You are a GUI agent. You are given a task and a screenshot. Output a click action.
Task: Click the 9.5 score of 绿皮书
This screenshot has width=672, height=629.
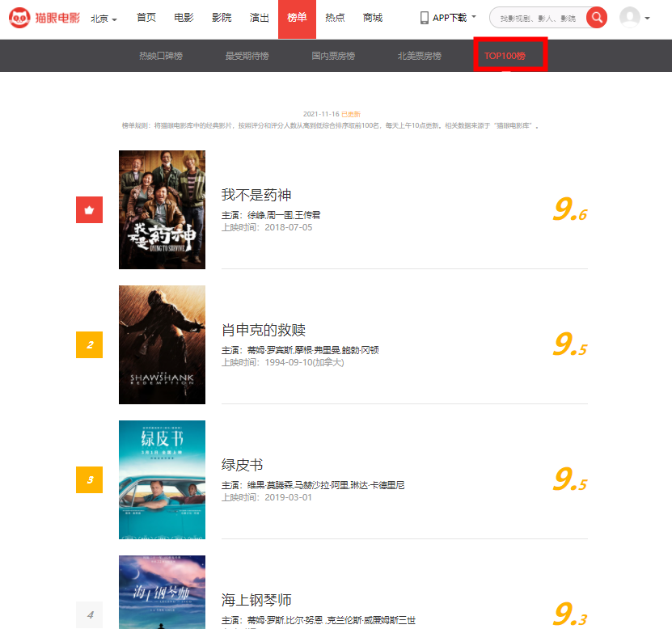click(x=570, y=479)
